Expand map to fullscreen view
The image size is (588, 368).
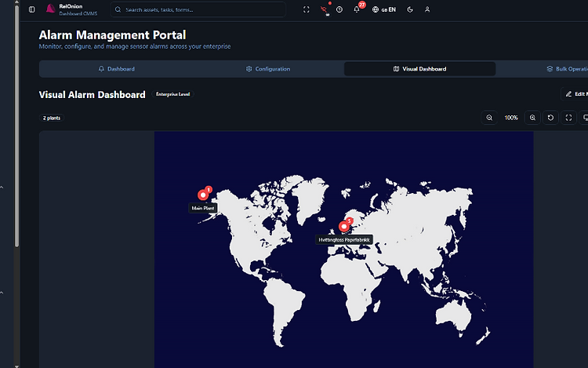coord(568,118)
